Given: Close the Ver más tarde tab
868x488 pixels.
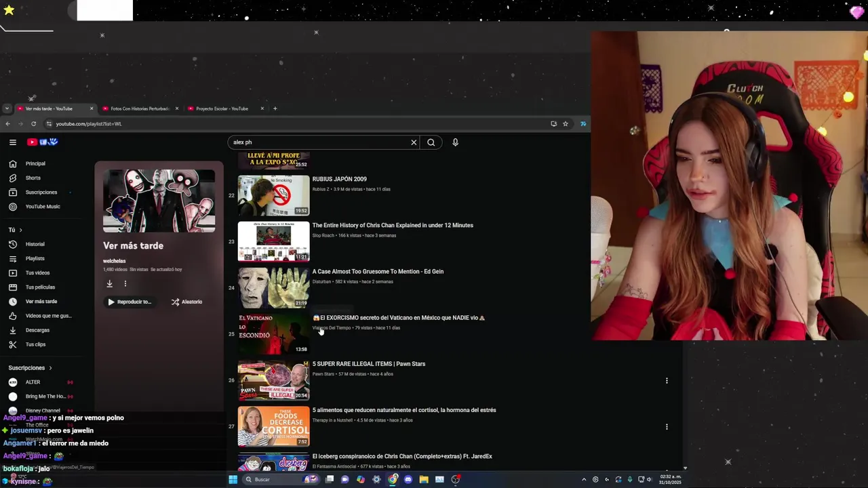Looking at the screenshot, I should 91,108.
